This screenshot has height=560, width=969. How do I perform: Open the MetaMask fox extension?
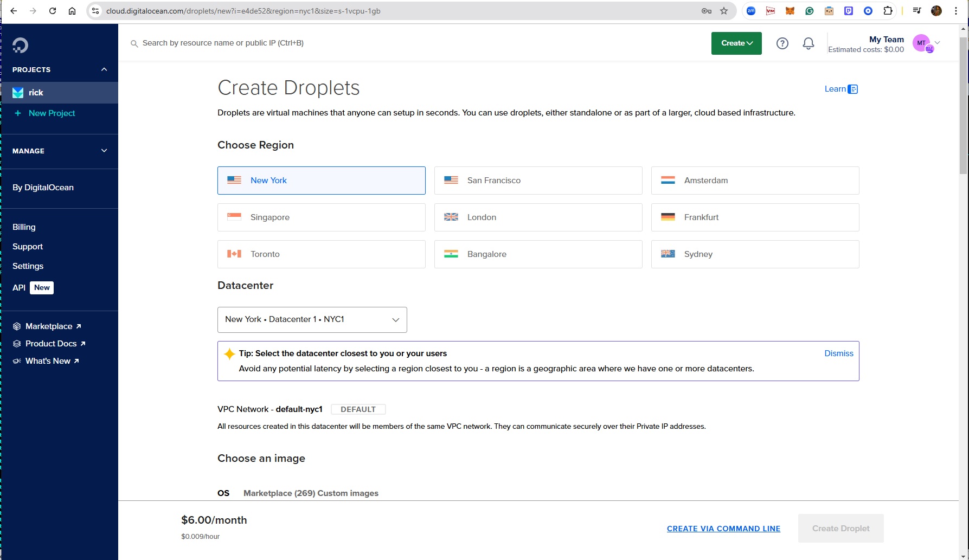point(790,11)
